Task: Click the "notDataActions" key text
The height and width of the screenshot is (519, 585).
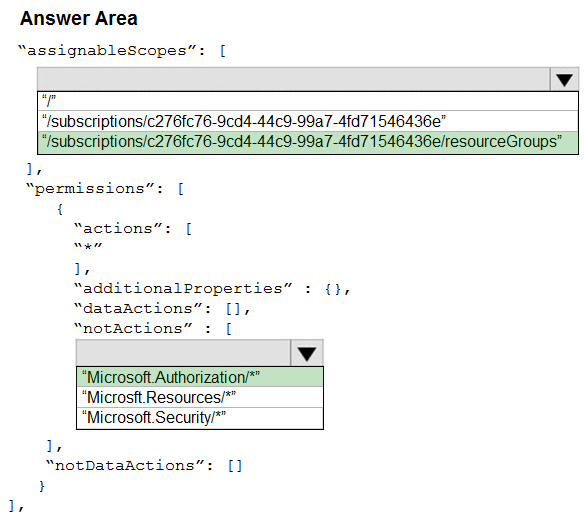Action: [125, 465]
